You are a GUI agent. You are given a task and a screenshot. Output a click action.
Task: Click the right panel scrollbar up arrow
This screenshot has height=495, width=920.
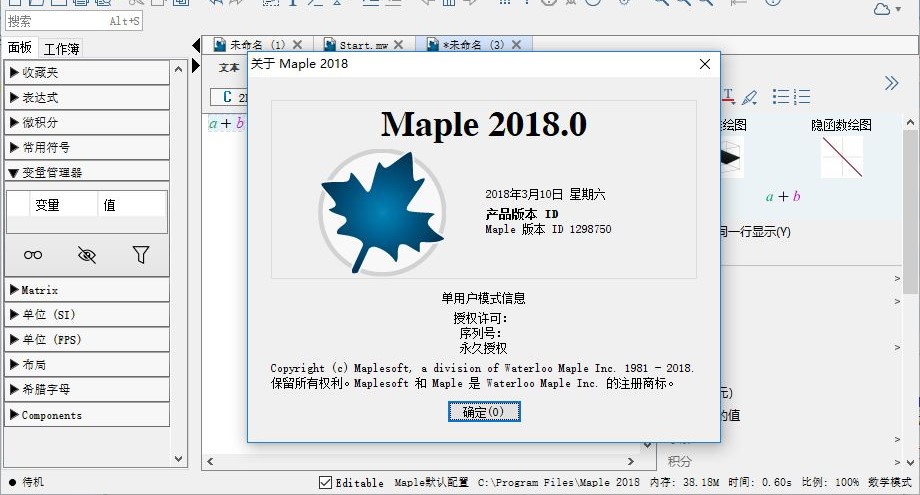coord(910,123)
